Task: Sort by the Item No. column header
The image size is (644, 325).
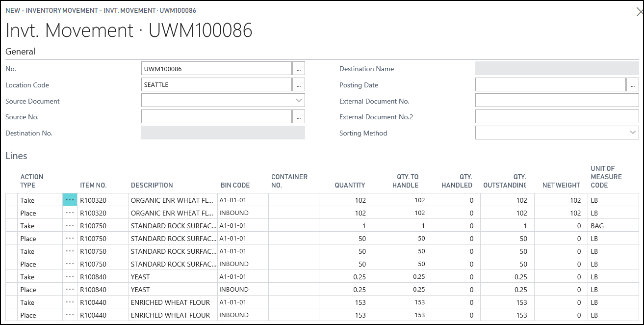Action: coord(93,185)
